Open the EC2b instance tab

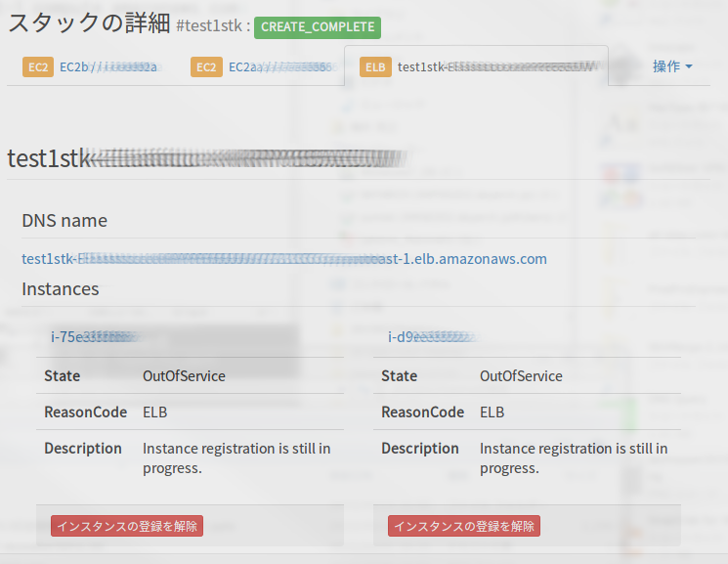coord(90,66)
